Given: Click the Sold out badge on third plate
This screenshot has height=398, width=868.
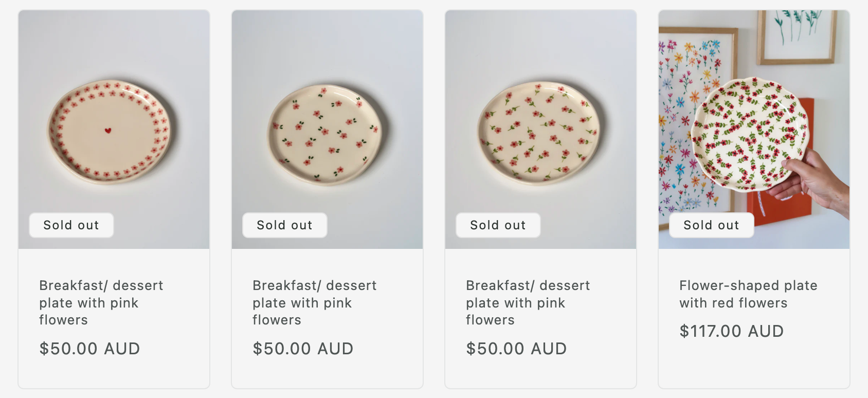Looking at the screenshot, I should tap(498, 225).
